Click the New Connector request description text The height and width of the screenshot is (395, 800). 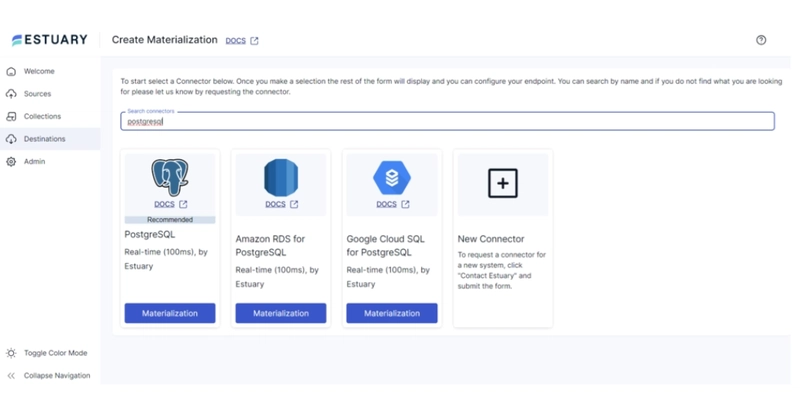[x=502, y=270]
